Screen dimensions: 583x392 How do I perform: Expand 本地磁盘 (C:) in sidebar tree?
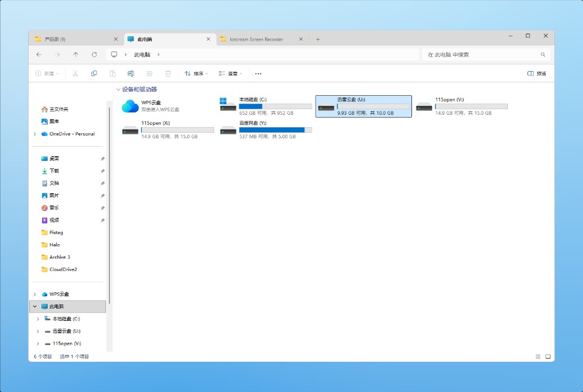(x=38, y=319)
